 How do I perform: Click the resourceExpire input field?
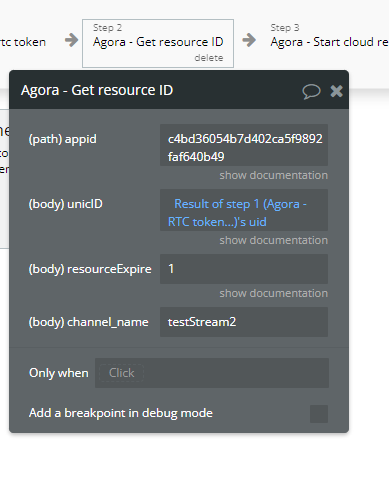tap(244, 269)
